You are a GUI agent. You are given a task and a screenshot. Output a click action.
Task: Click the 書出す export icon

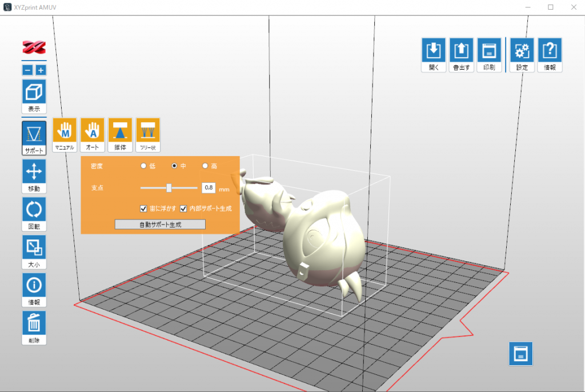coord(462,55)
